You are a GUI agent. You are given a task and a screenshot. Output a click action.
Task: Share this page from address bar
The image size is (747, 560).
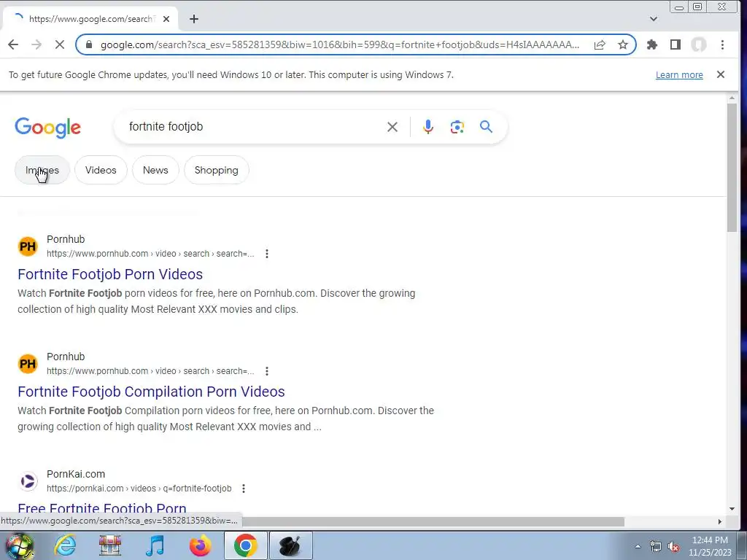pos(600,44)
